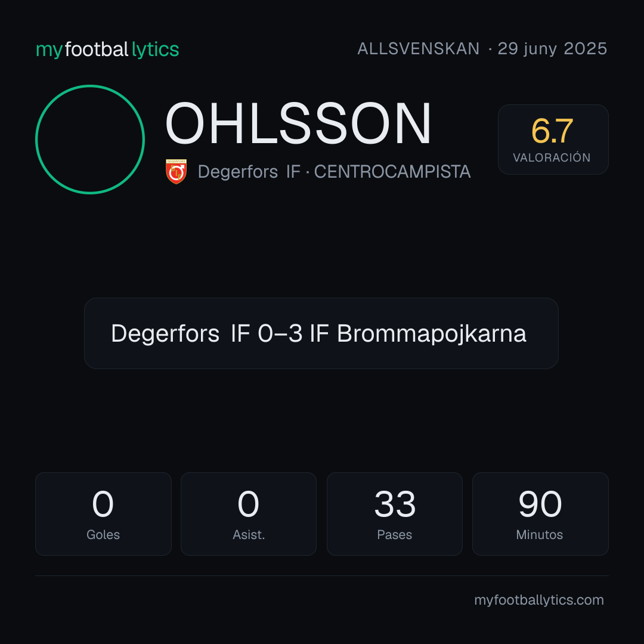Click the 29 juny 2025 date text
The width and height of the screenshot is (644, 644).
[552, 49]
